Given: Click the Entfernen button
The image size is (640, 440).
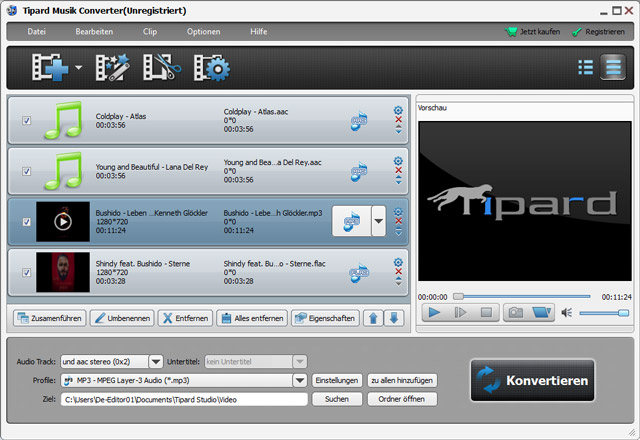Looking at the screenshot, I should tap(185, 318).
